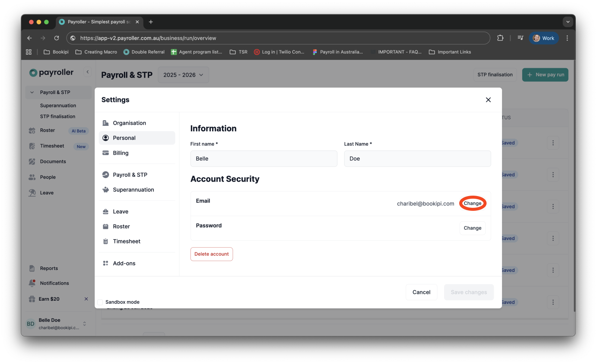Collapse Payroll & STP sidebar group
Image resolution: width=597 pixels, height=364 pixels.
coord(32,93)
